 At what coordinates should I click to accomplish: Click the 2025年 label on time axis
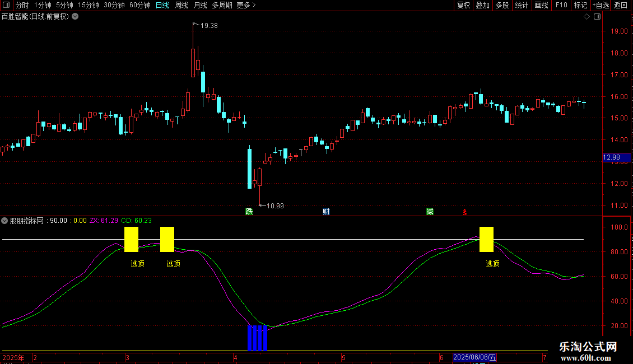(x=13, y=357)
